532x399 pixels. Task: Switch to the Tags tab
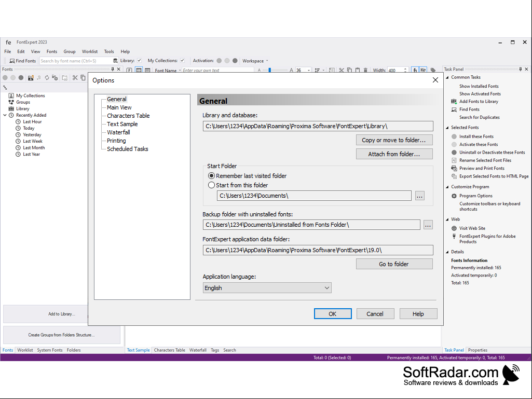[x=215, y=350]
